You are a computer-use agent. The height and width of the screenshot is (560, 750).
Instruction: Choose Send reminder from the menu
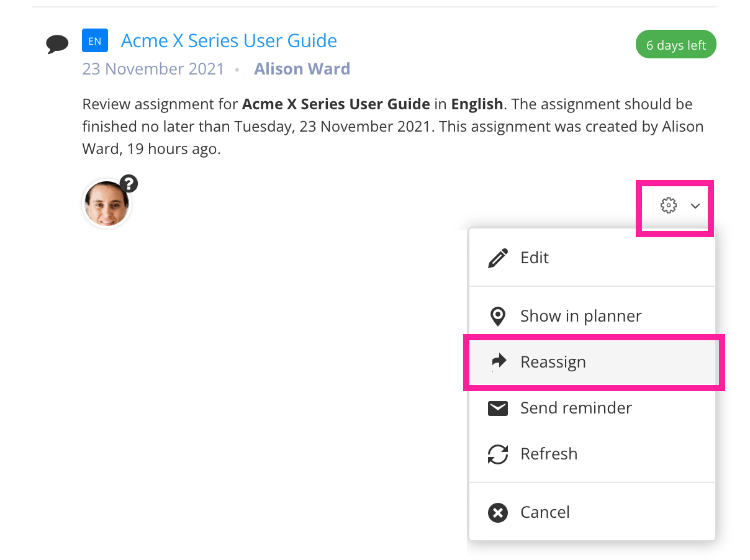pos(576,408)
